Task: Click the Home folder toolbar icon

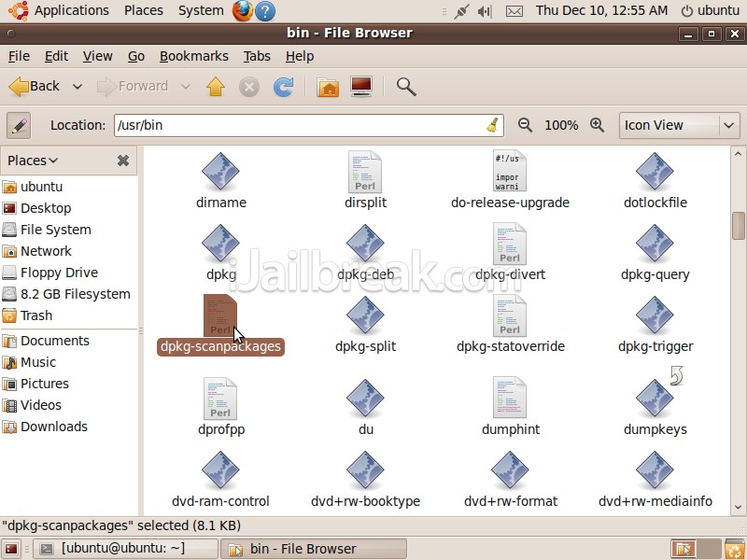Action: click(328, 87)
